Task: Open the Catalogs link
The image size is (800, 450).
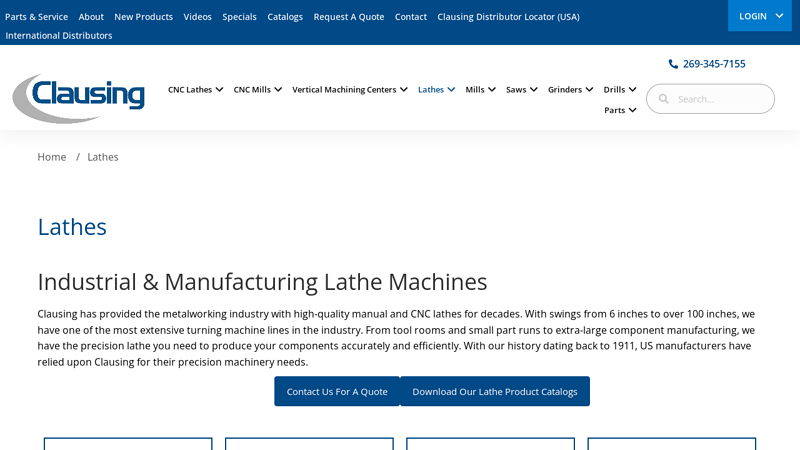Action: [x=285, y=17]
